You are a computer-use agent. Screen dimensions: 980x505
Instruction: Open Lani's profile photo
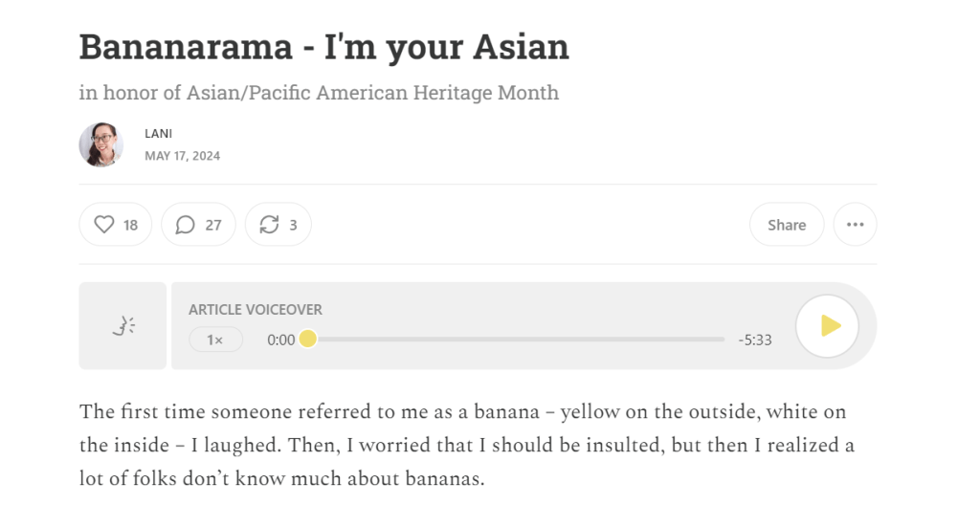pos(100,144)
